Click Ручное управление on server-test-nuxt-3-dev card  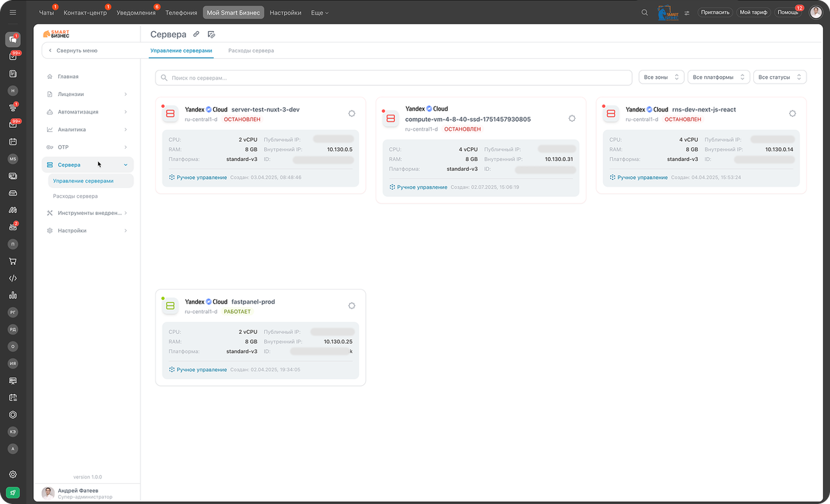click(198, 178)
